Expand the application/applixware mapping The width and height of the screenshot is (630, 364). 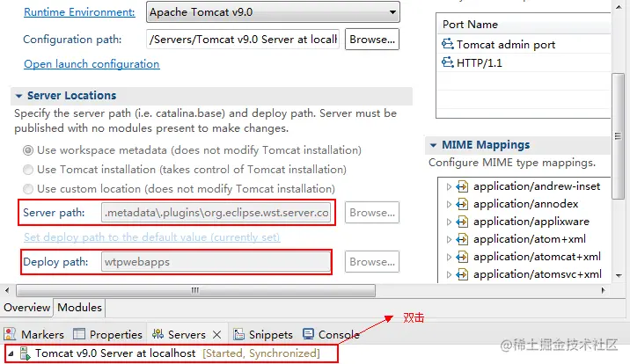(x=449, y=222)
